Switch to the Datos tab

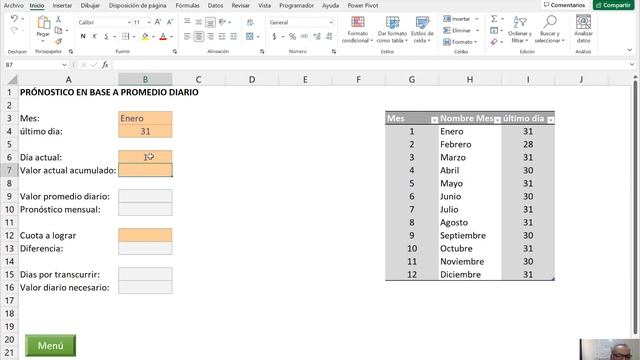215,5
